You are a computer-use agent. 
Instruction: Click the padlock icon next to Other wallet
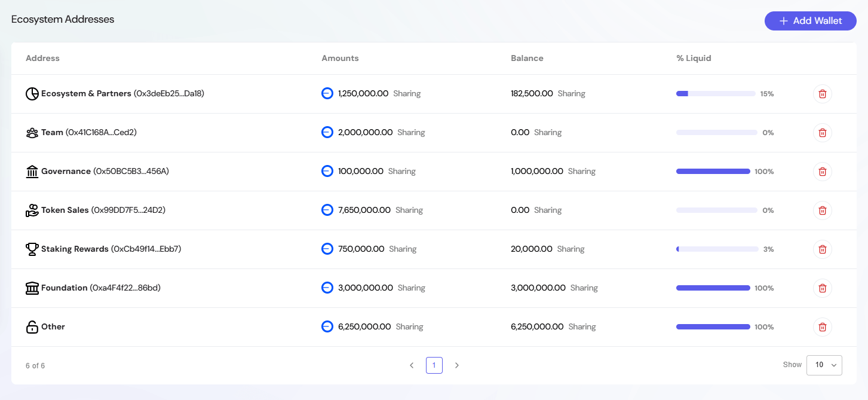(32, 326)
